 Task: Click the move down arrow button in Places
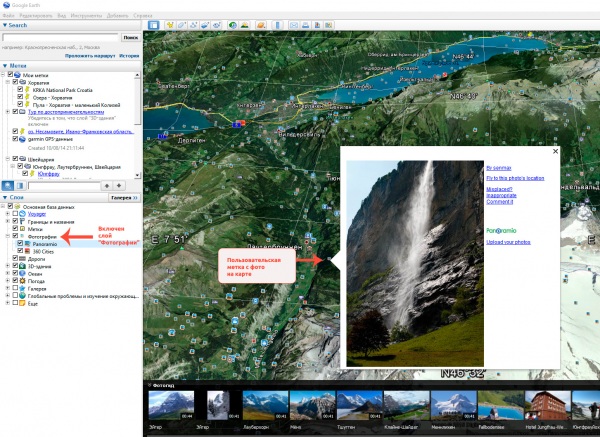119,186
